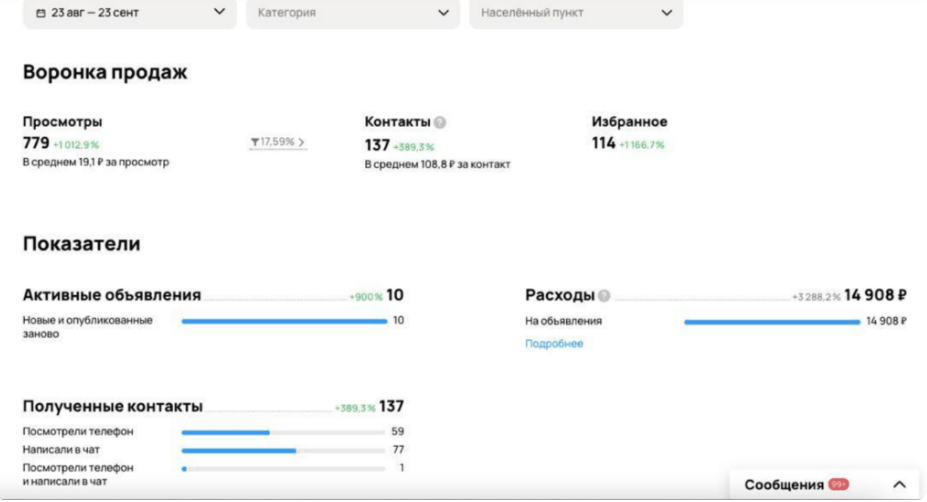Click the Просмотры value 779
Image resolution: width=927 pixels, height=502 pixels.
click(36, 143)
